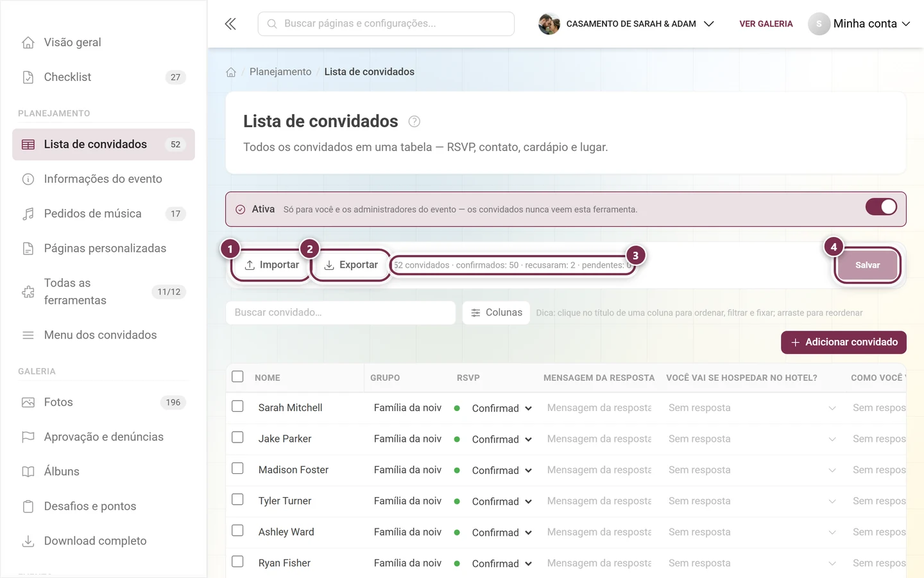Click the Desafios e pontos clipboard icon
The image size is (924, 578).
coord(28,507)
